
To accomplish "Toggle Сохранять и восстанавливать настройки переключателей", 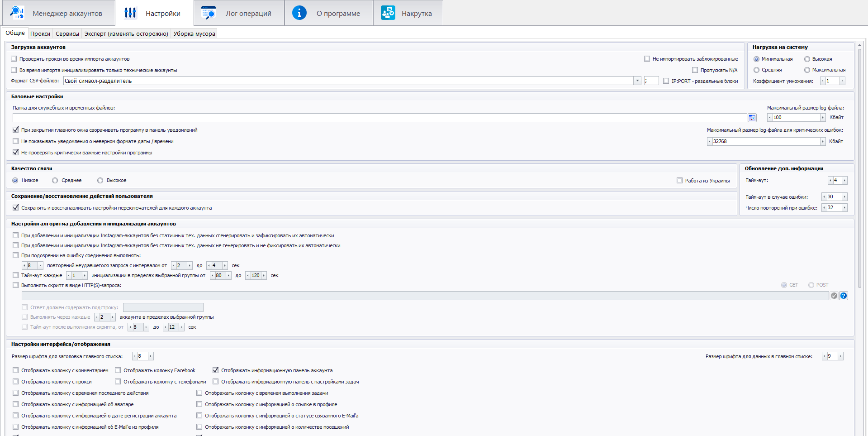I will 16,208.
